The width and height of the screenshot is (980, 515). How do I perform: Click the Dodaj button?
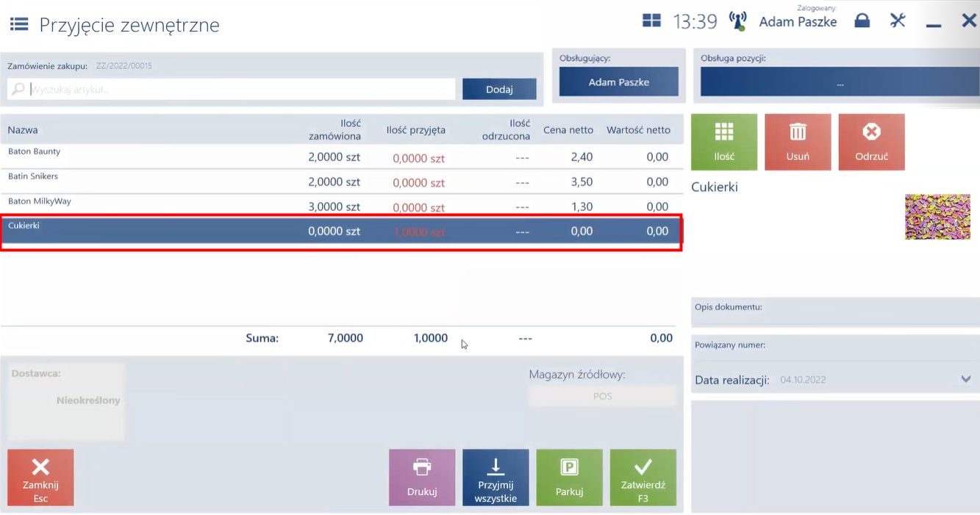[x=499, y=89]
